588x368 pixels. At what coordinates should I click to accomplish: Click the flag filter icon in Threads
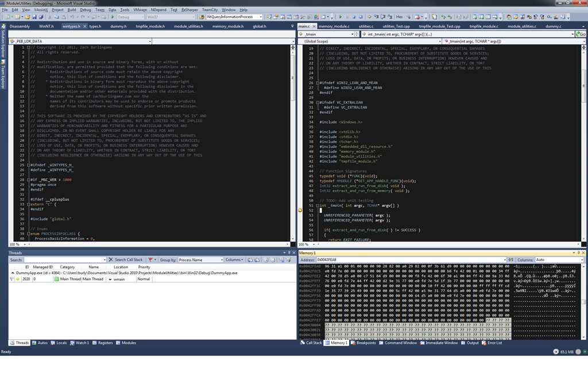(150, 260)
